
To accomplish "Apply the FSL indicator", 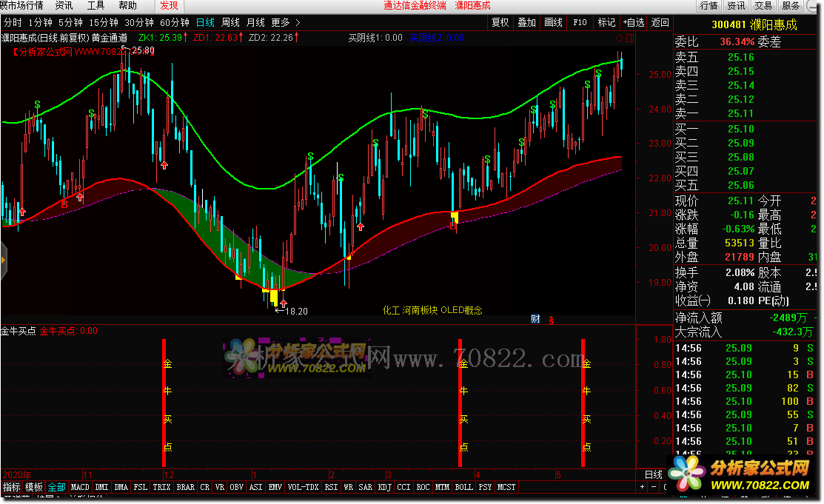I will coord(141,487).
